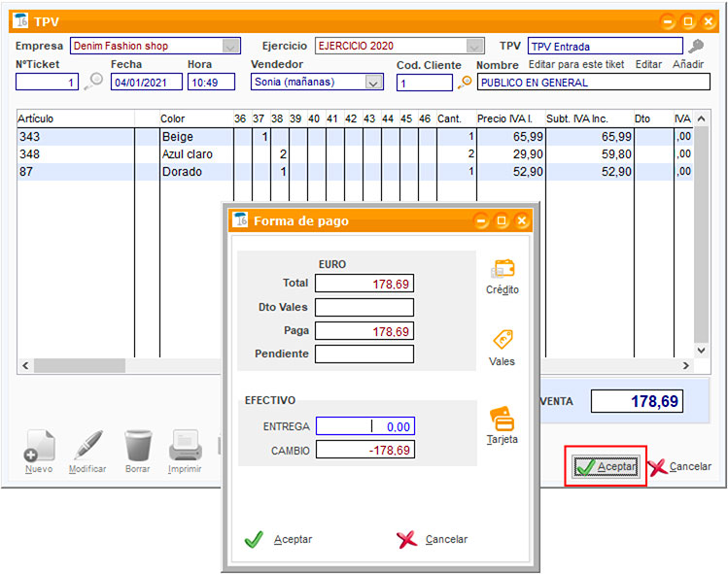Click the grid vertical scrollbar up arrow
This screenshot has height=574, width=728.
tap(702, 118)
